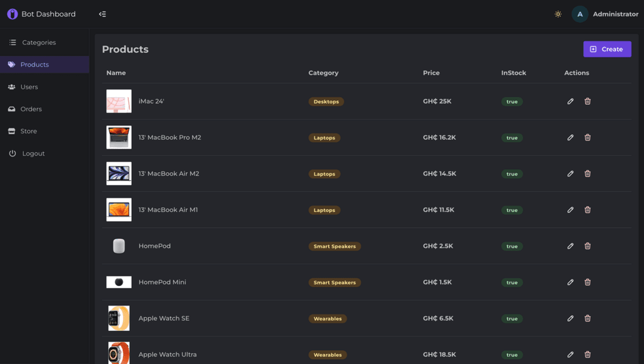This screenshot has height=364, width=644.
Task: Click the true badge in HomePod row
Action: click(512, 246)
